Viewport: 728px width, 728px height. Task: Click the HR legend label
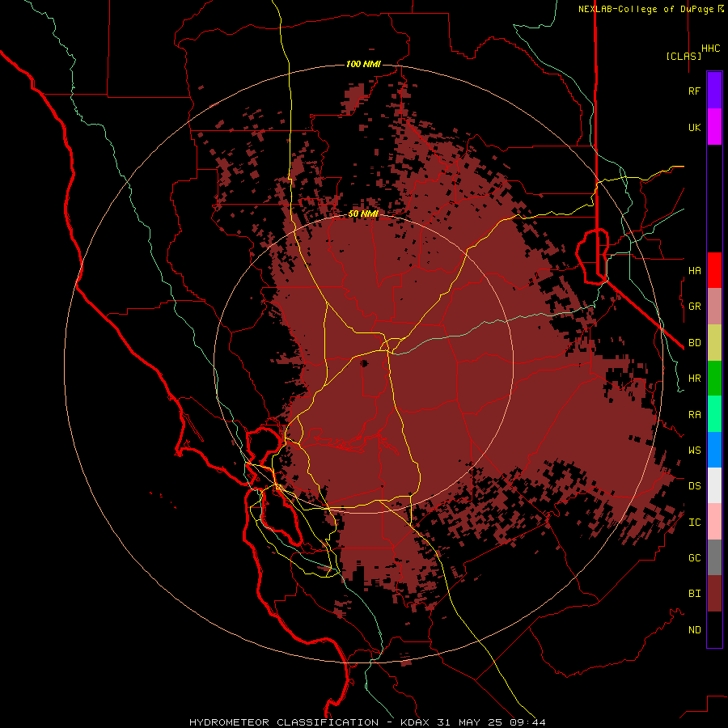tap(694, 379)
